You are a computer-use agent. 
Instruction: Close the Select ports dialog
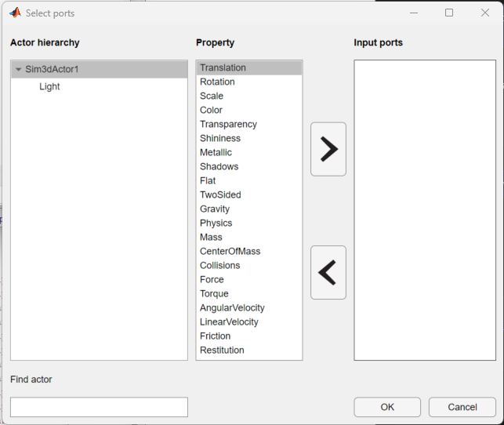(x=485, y=13)
